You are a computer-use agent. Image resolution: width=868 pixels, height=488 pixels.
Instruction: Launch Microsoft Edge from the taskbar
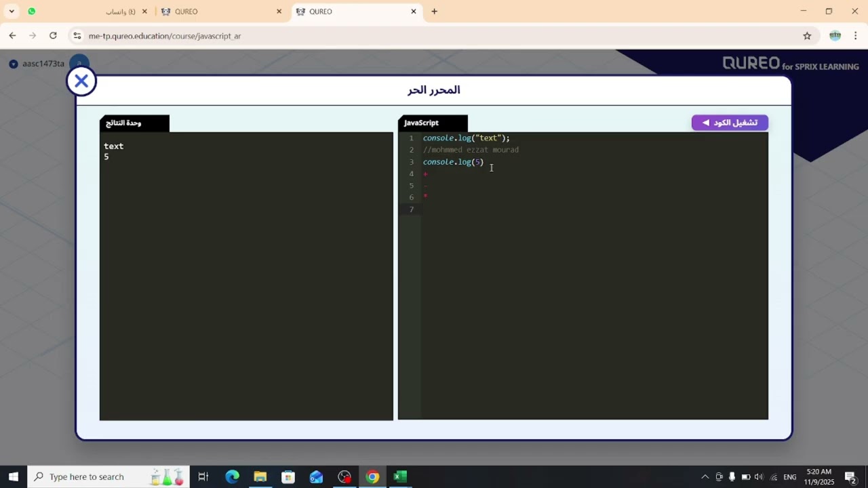(232, 477)
